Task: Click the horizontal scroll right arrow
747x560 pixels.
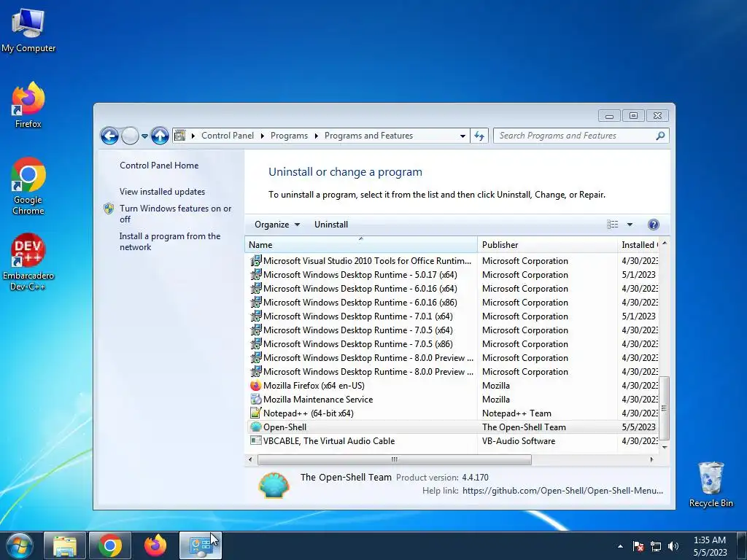Action: (651, 459)
